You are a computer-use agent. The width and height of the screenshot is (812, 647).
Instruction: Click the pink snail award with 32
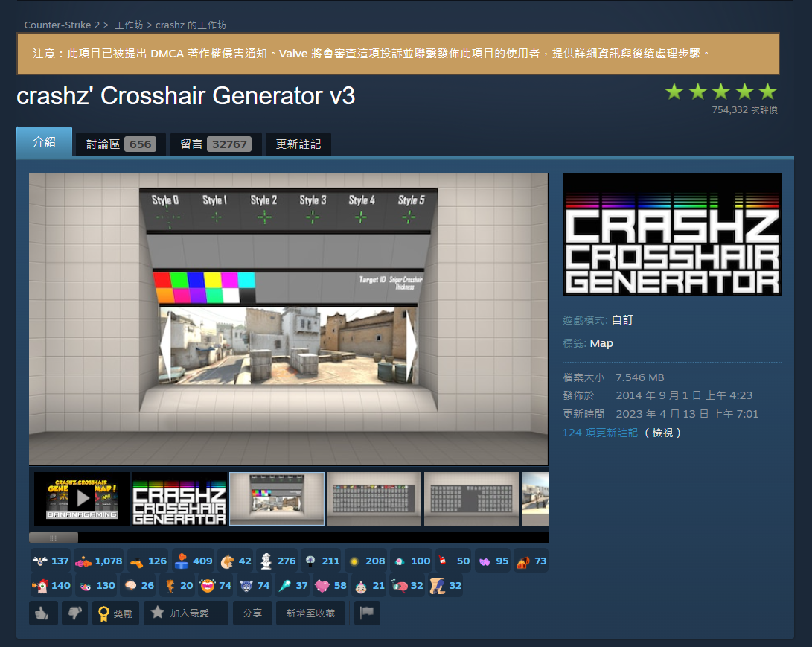[408, 585]
